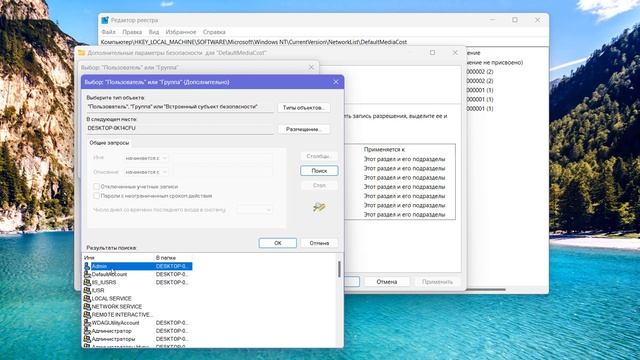Click the WDAGUtilityAccount user icon
Image resolution: width=640 pixels, height=360 pixels.
click(87, 323)
